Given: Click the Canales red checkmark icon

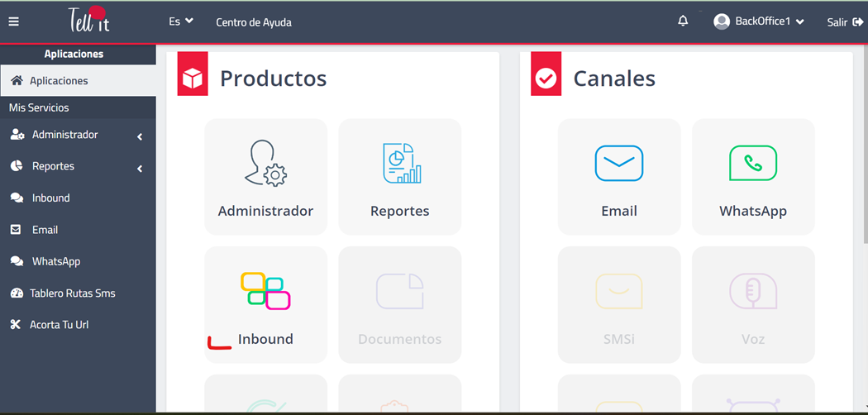Looking at the screenshot, I should pyautogui.click(x=546, y=74).
